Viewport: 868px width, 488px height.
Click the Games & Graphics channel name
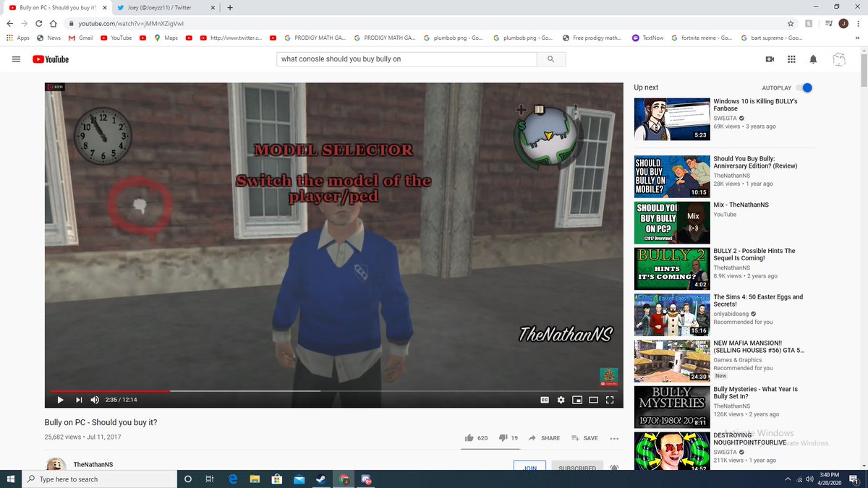point(738,359)
